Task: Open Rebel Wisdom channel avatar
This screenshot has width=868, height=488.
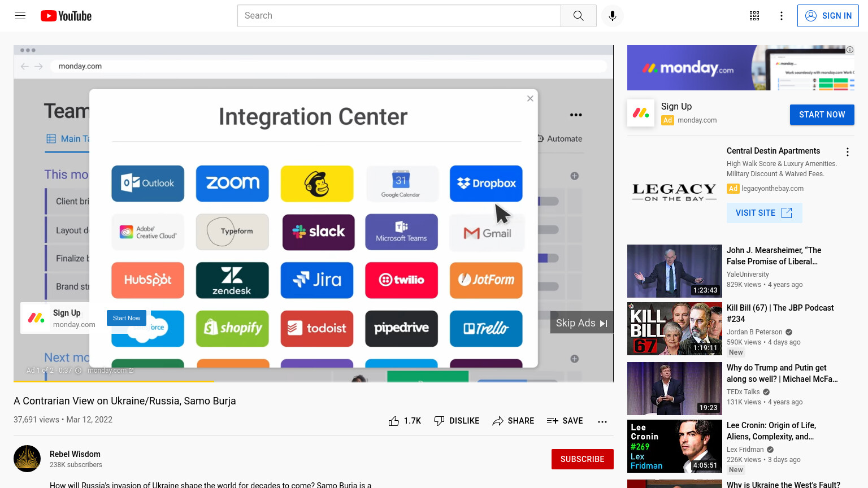Action: tap(27, 459)
